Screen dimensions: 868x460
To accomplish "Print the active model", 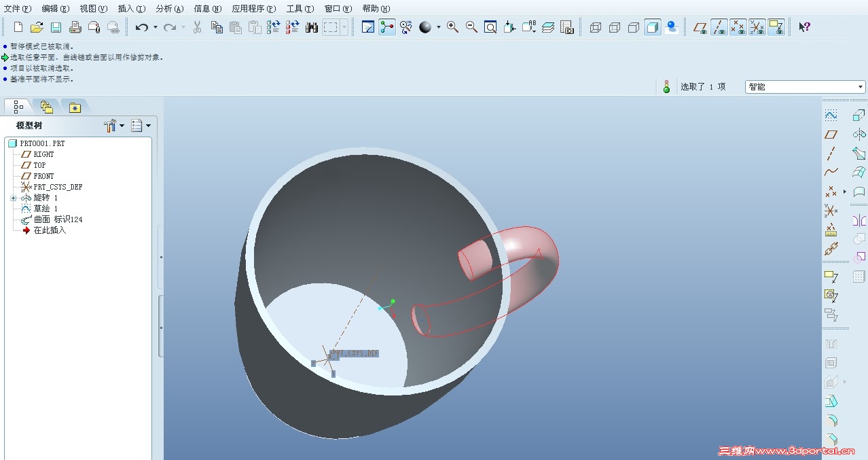I will 75,27.
